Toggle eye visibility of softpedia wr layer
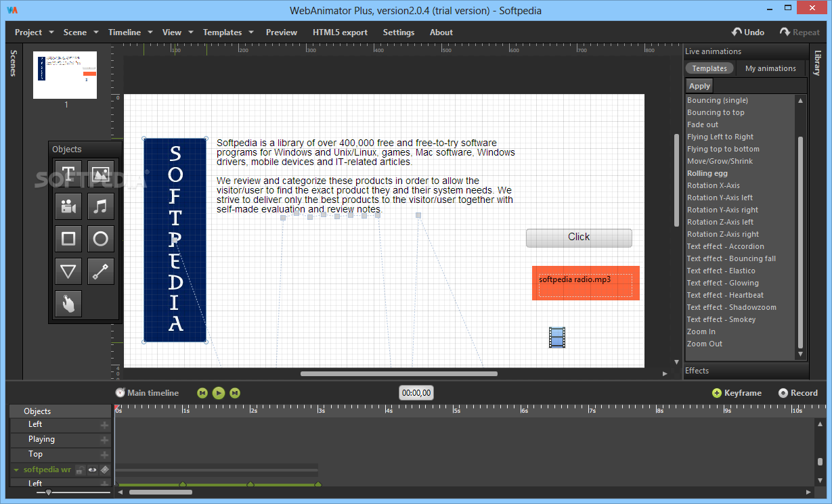 point(92,469)
